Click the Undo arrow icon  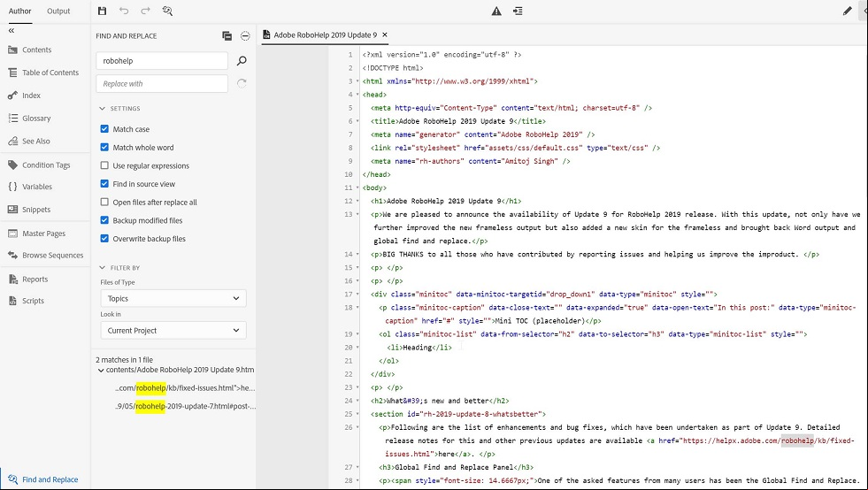pos(124,11)
